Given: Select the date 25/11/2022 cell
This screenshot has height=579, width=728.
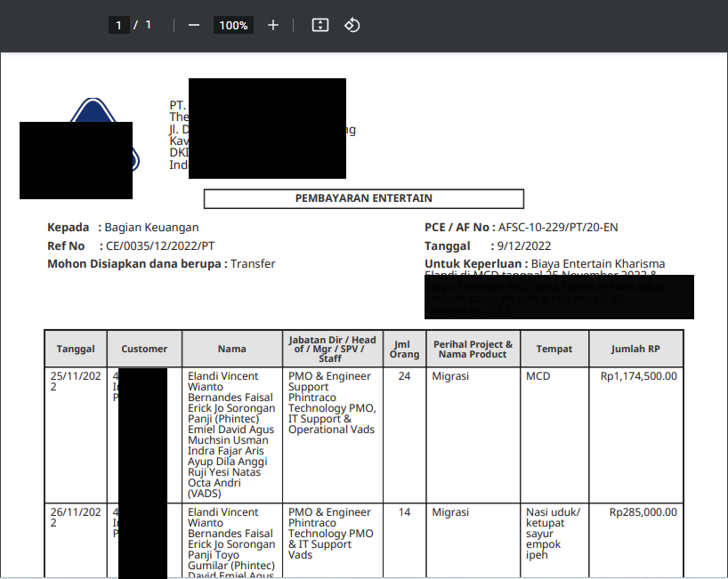Looking at the screenshot, I should tap(74, 382).
